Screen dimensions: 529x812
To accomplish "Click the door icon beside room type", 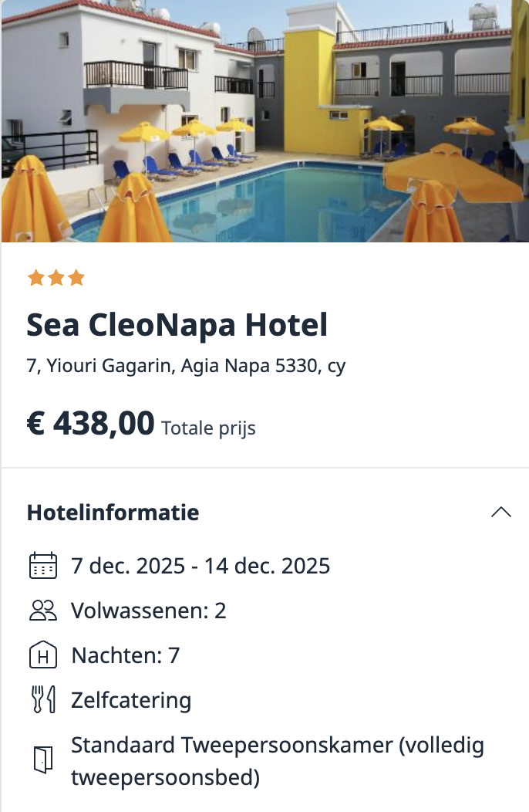I will (42, 760).
